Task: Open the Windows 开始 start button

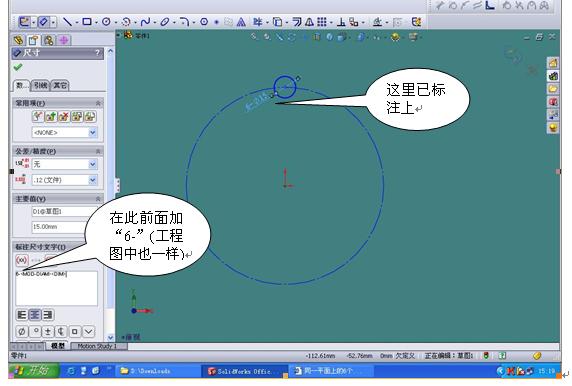Action: pos(33,371)
